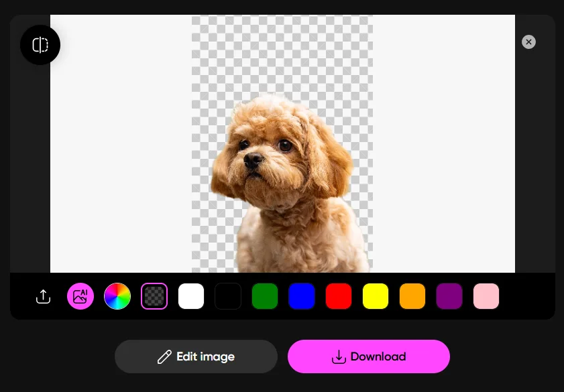Click the dog cutout preview image
Screen dimensions: 564x392
[x=282, y=143]
